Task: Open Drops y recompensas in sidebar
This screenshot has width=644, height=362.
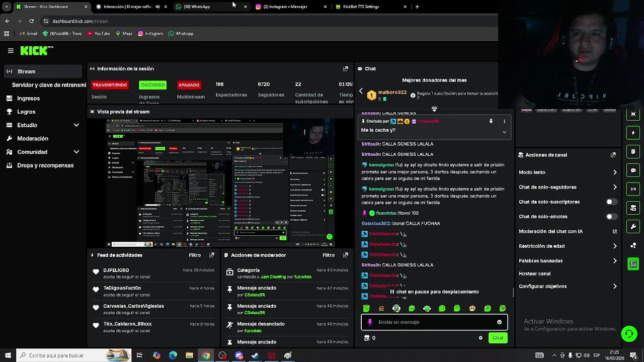Action: tap(43, 165)
